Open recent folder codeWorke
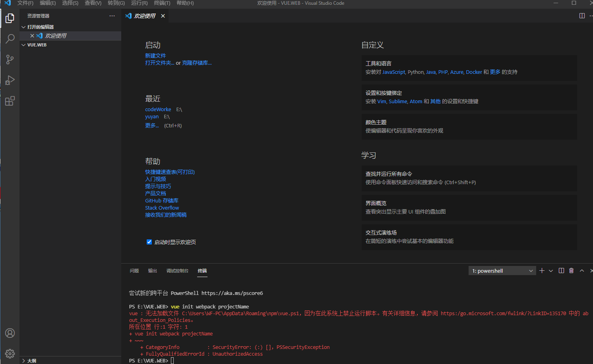593x364 pixels. tap(158, 110)
